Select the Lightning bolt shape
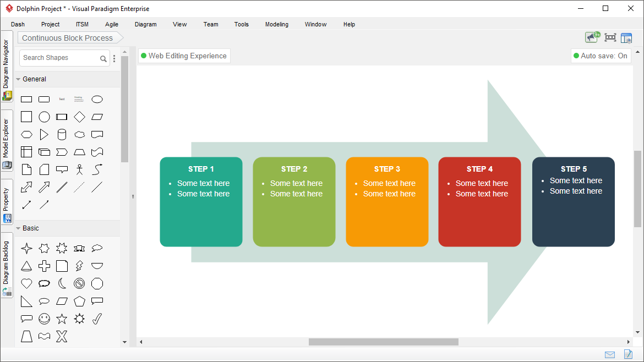Viewport: 644px width, 362px height. click(79, 266)
